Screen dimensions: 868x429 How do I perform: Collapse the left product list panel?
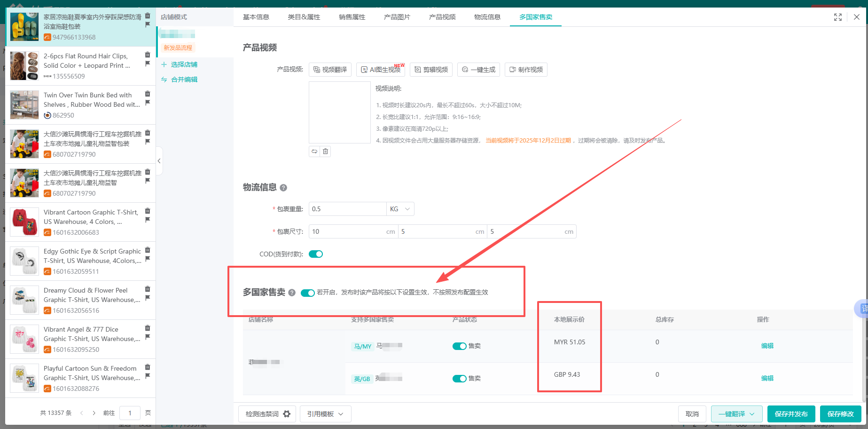tap(160, 160)
